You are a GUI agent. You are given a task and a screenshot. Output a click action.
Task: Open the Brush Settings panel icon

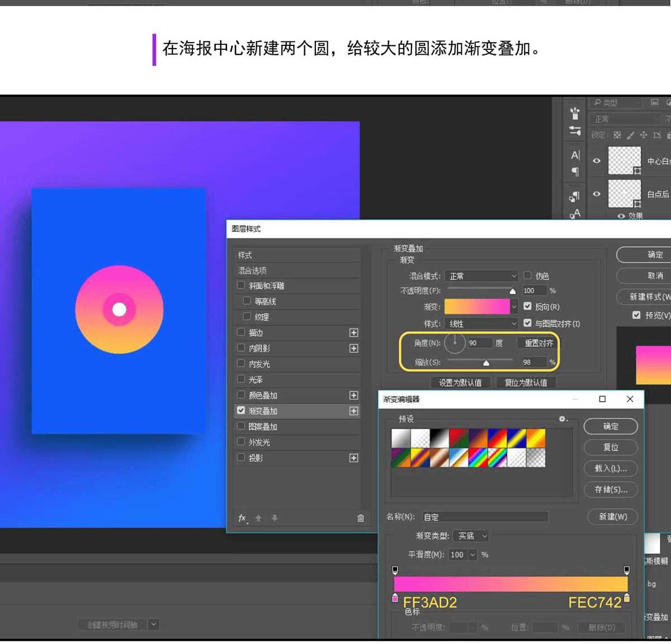tap(575, 131)
